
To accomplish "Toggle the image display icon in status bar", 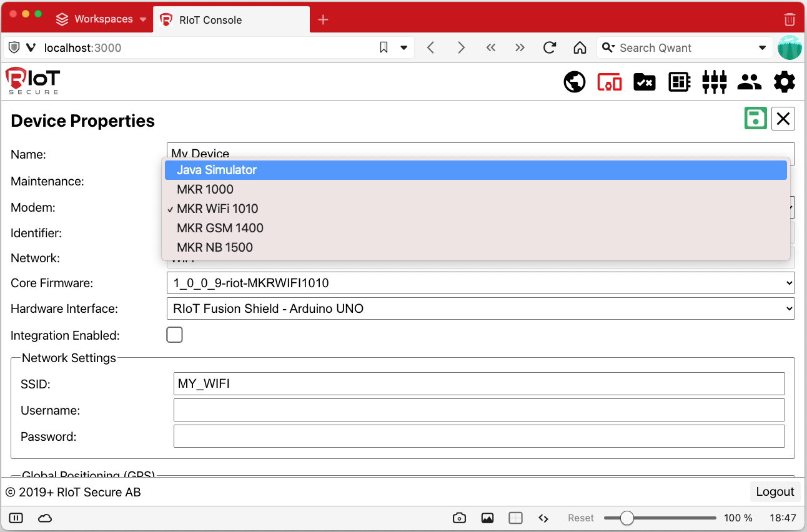I will [488, 518].
